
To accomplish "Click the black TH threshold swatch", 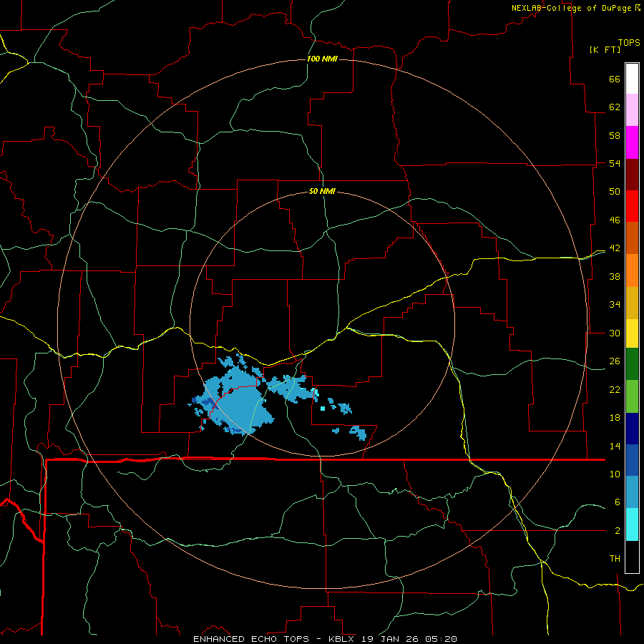I will pyautogui.click(x=632, y=557).
